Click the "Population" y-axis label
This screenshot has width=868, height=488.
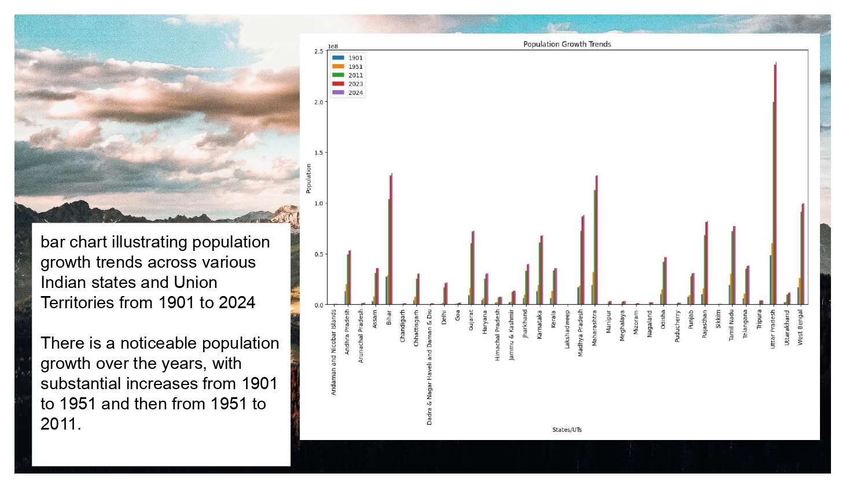(308, 178)
